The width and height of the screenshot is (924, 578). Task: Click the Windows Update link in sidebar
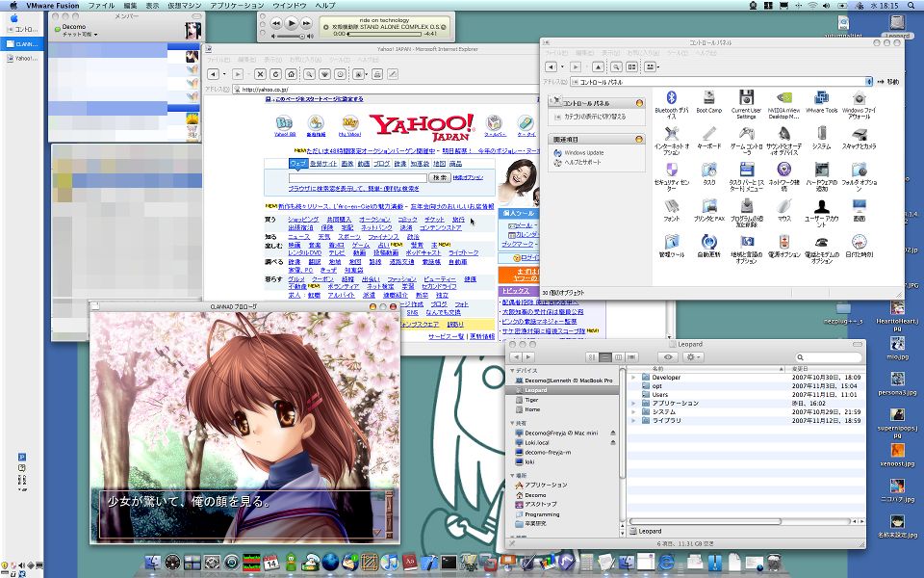[583, 152]
